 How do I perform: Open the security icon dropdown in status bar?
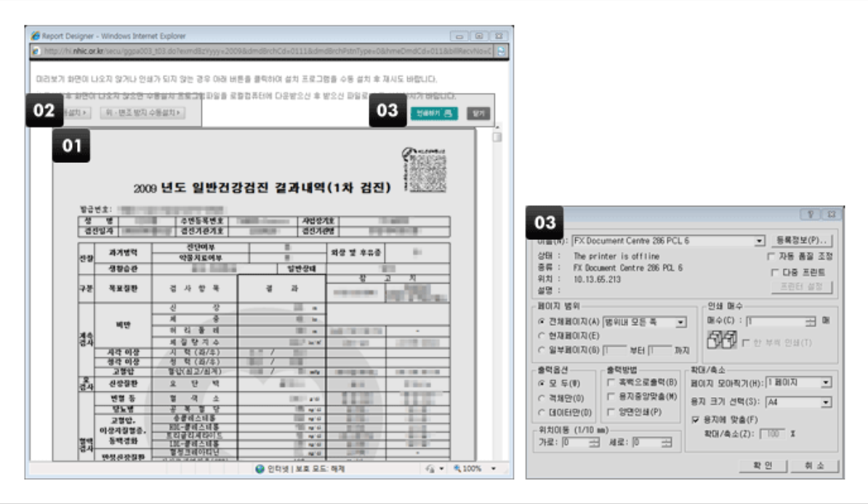(x=441, y=468)
